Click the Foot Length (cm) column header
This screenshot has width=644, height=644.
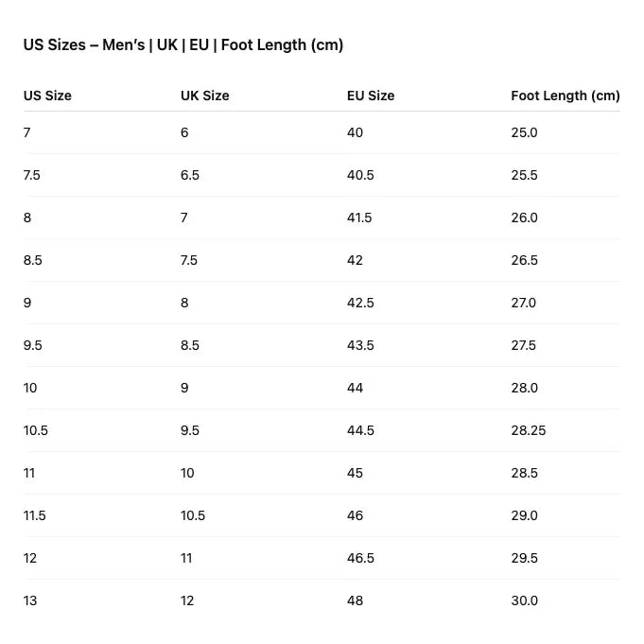coord(565,96)
